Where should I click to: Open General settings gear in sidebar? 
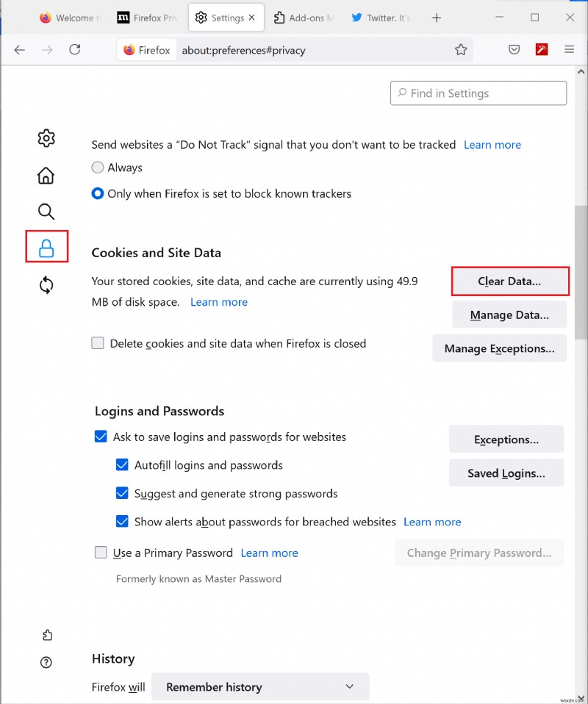pyautogui.click(x=46, y=138)
